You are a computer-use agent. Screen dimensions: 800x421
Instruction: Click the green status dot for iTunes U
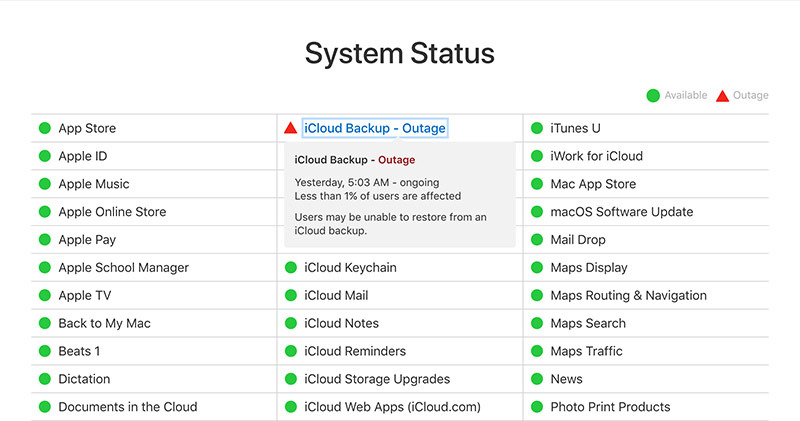537,128
